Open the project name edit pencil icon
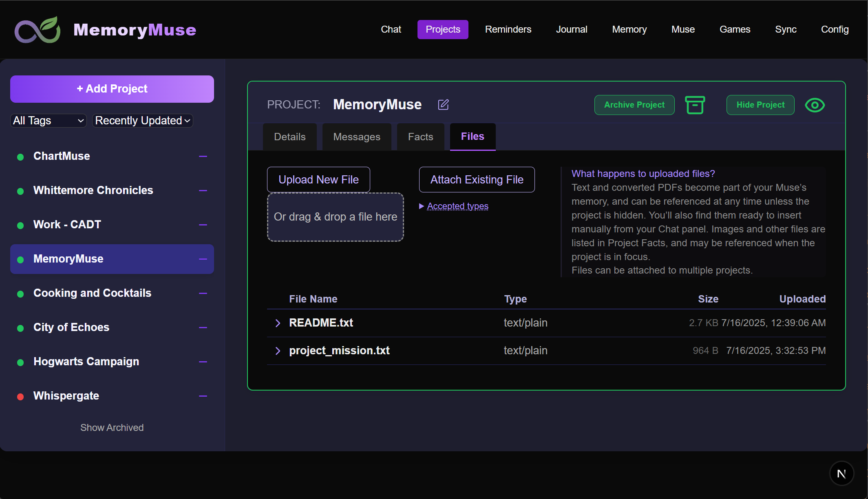This screenshot has height=499, width=868. coord(443,105)
